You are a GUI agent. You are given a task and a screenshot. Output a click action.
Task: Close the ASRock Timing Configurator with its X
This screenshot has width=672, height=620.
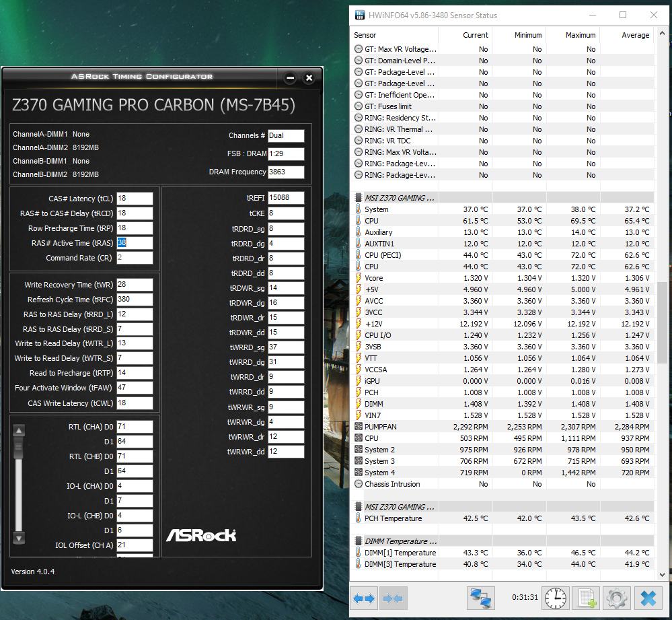click(x=309, y=78)
